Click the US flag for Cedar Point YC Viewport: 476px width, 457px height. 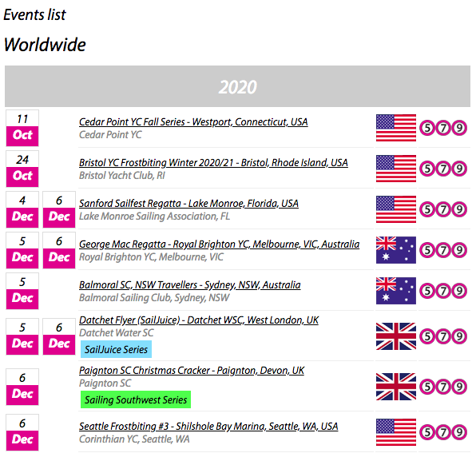click(396, 128)
